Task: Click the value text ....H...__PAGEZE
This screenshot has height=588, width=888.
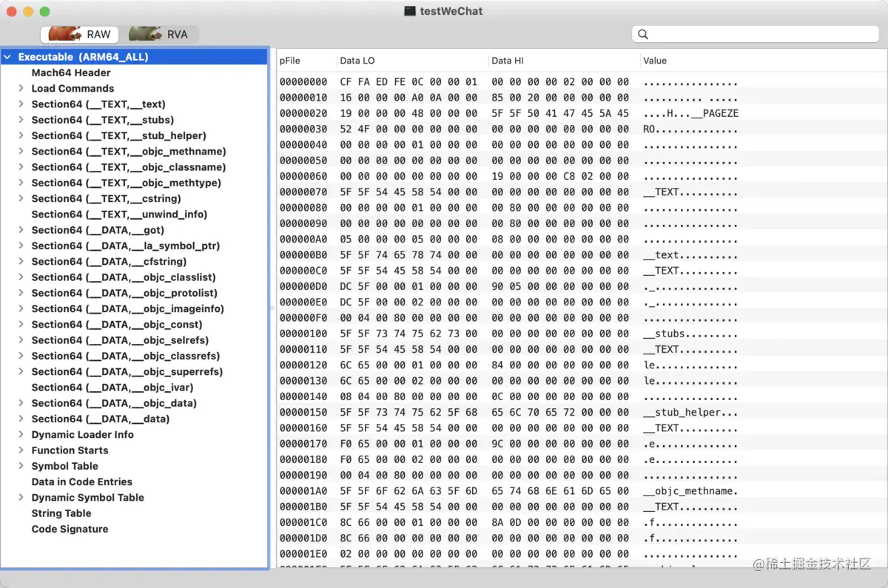Action: pos(690,114)
